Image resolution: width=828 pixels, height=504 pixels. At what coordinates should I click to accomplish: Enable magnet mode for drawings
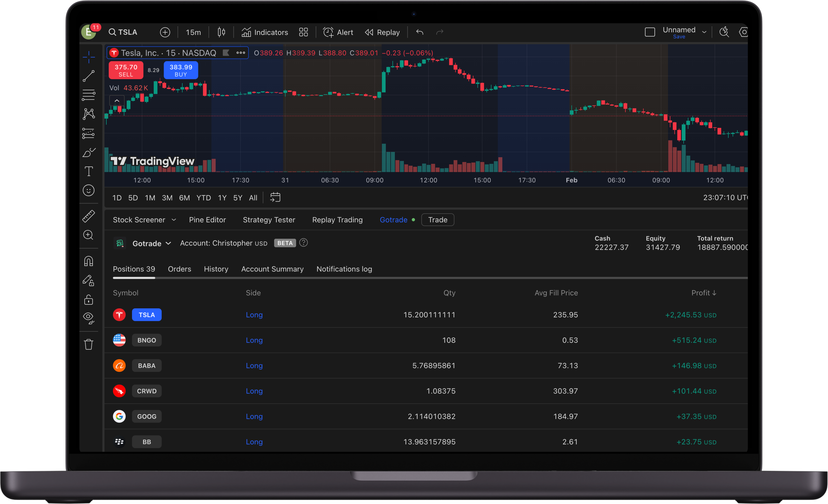point(88,261)
